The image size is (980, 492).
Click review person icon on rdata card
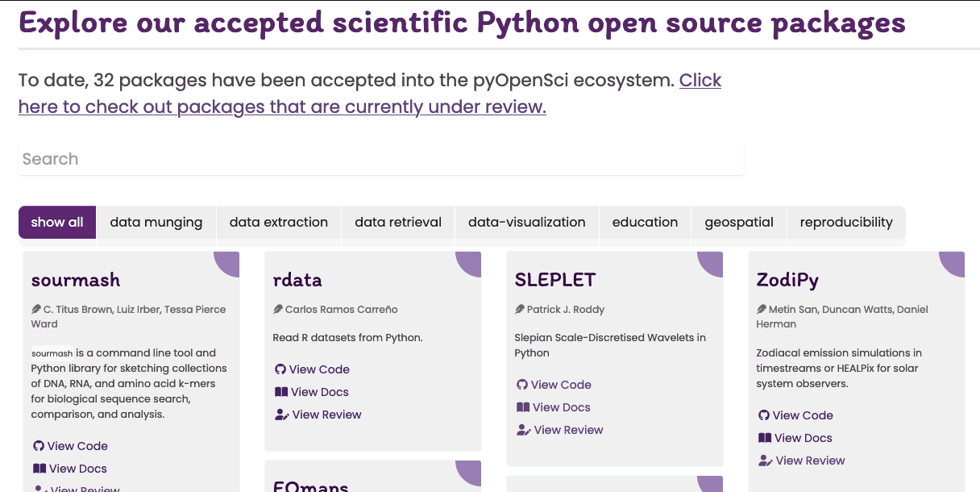281,415
